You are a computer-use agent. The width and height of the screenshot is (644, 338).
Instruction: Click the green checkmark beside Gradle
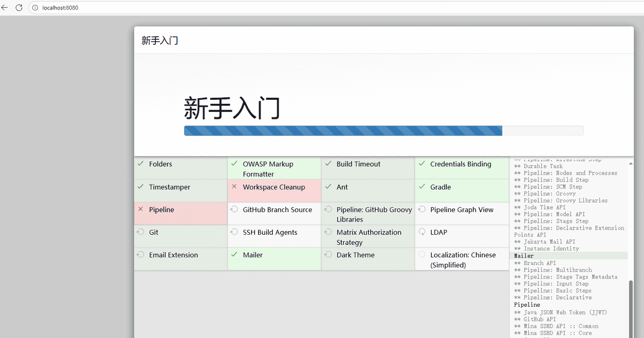click(x=422, y=187)
